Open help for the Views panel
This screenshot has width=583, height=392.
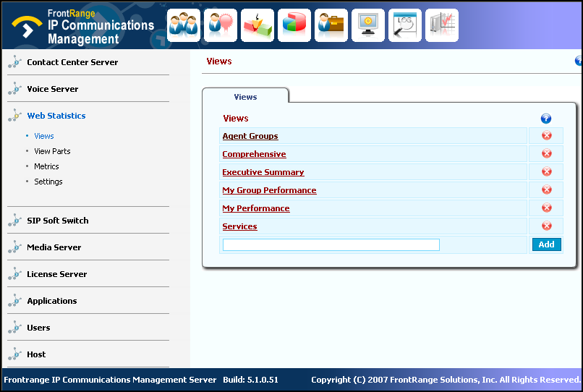(545, 119)
